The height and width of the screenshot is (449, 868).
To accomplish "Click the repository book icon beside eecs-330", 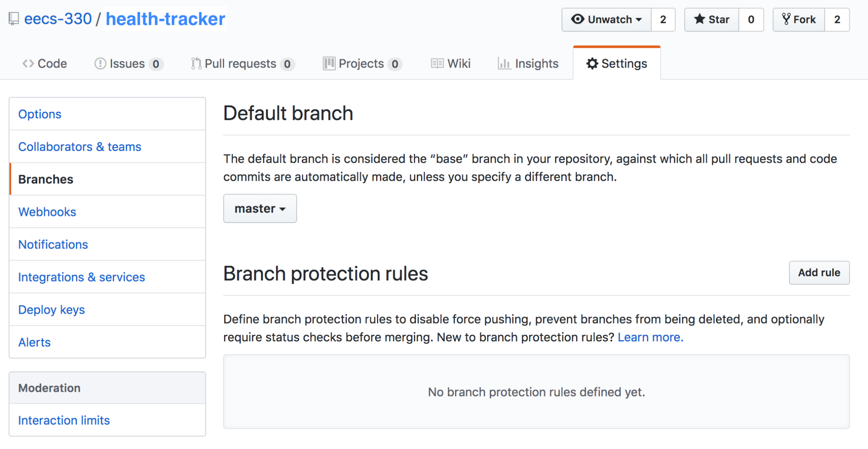I will pyautogui.click(x=14, y=19).
